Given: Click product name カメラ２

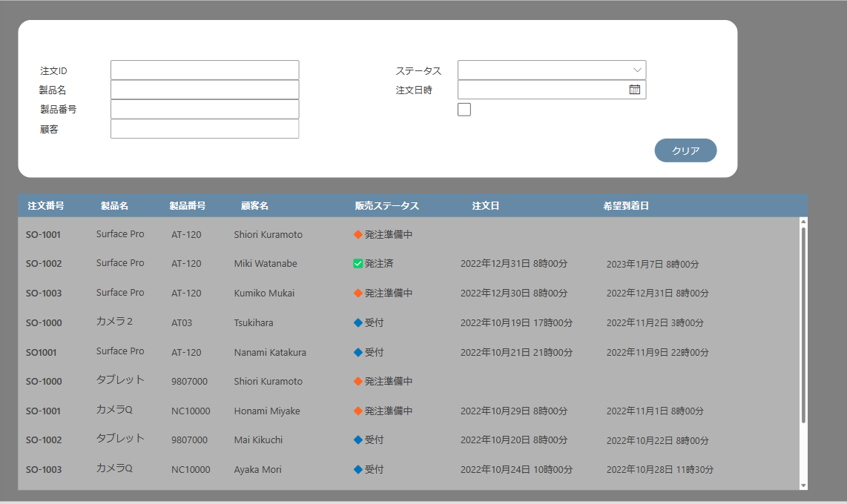Looking at the screenshot, I should coord(114,321).
